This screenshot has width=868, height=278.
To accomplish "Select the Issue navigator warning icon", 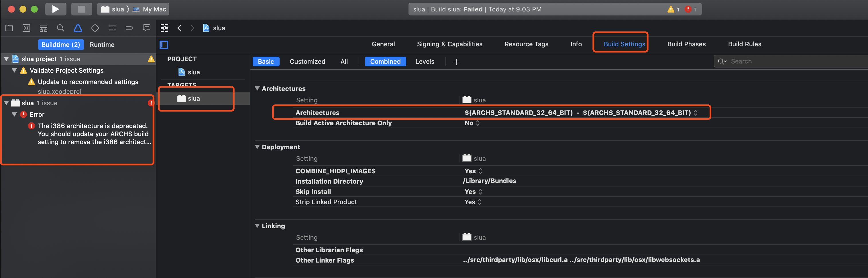I will (x=78, y=28).
